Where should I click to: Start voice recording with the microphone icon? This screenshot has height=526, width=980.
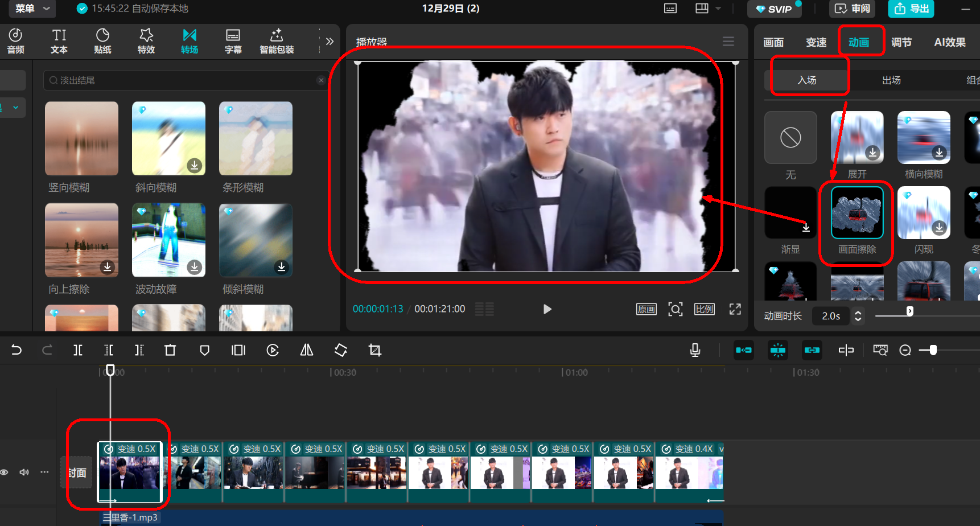click(x=695, y=350)
